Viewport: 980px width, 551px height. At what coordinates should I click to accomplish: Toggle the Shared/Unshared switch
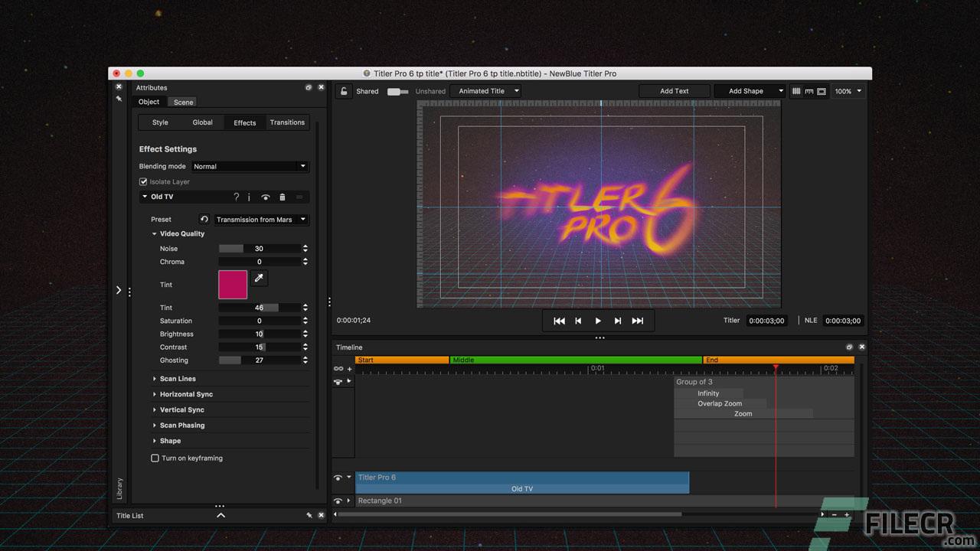click(x=397, y=92)
